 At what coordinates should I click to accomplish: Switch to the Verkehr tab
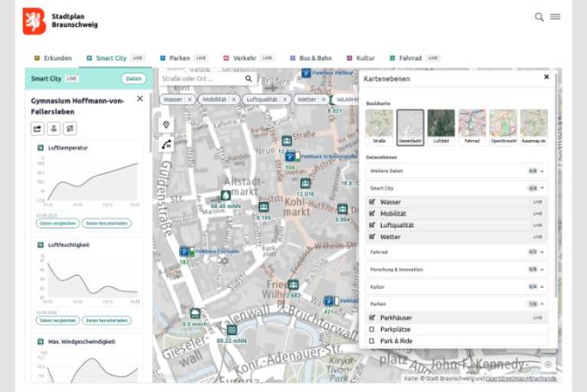coord(249,58)
